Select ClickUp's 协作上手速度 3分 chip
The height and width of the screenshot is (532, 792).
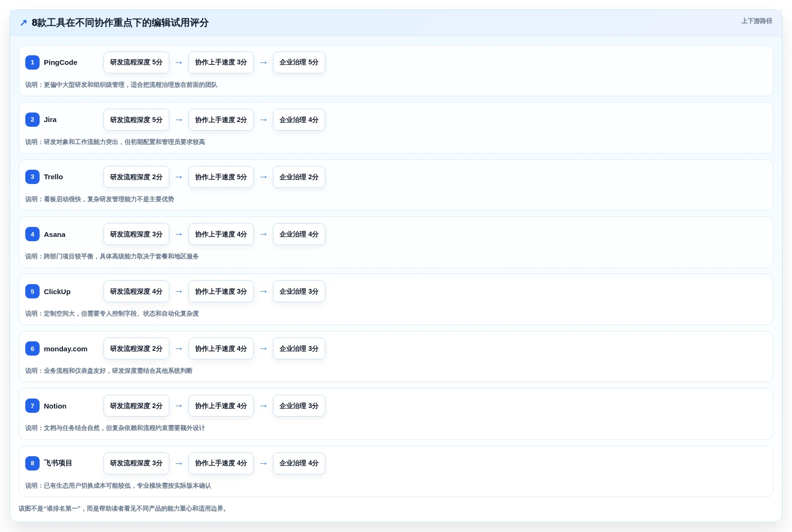point(221,291)
